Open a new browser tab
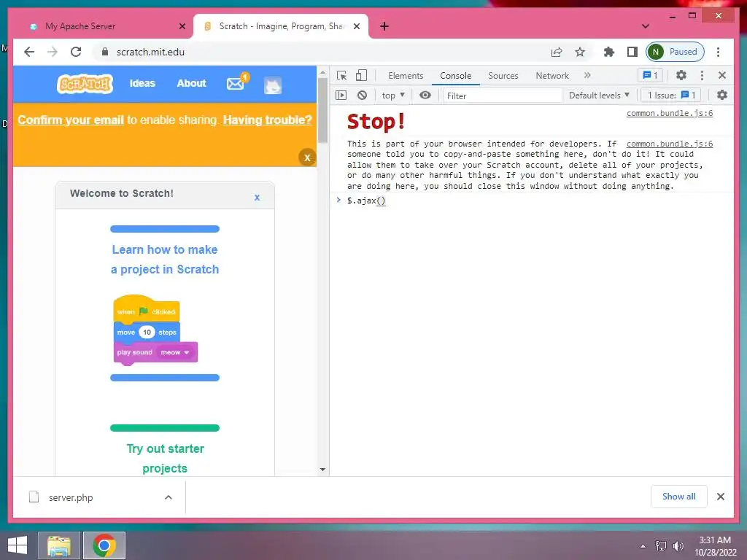 384,26
